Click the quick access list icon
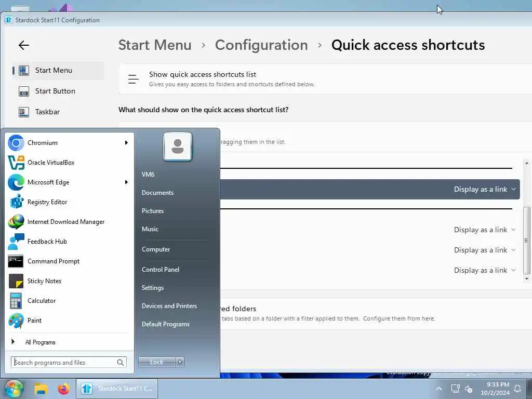The width and height of the screenshot is (532, 399). click(x=134, y=79)
